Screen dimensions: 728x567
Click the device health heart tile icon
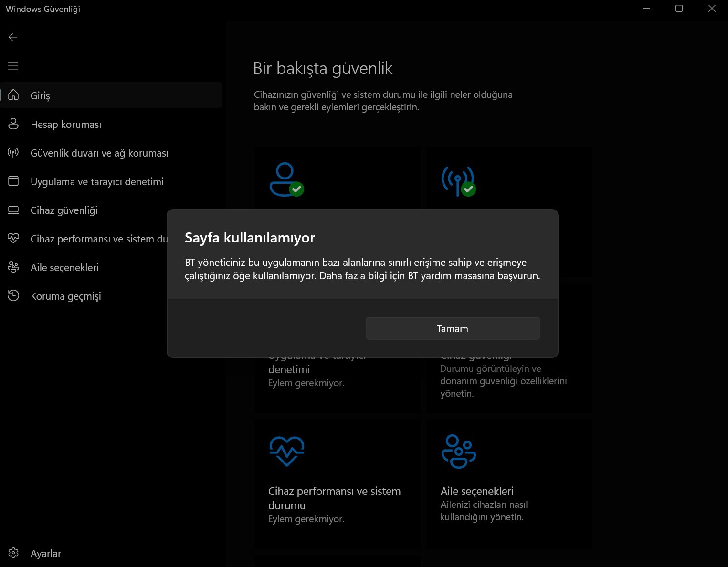click(286, 451)
